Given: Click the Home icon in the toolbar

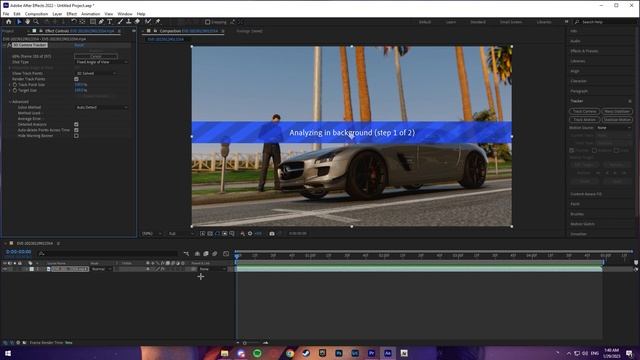Looking at the screenshot, I should point(9,22).
